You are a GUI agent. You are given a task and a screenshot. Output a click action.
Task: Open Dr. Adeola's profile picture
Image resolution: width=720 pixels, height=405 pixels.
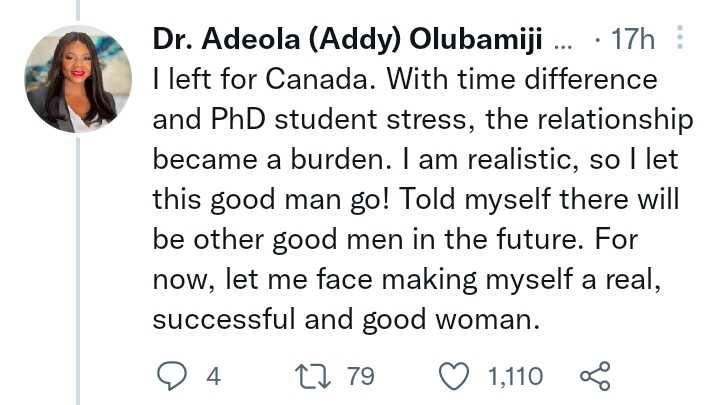77,80
